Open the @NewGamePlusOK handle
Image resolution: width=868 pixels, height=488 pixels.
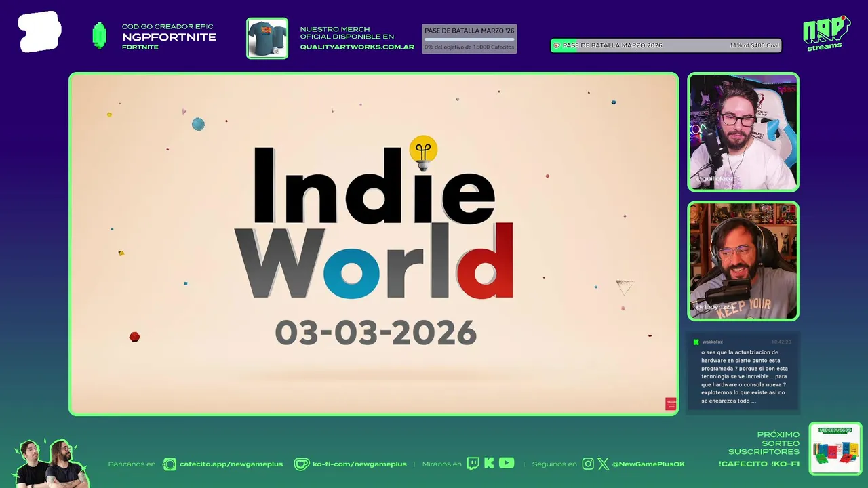click(x=648, y=464)
